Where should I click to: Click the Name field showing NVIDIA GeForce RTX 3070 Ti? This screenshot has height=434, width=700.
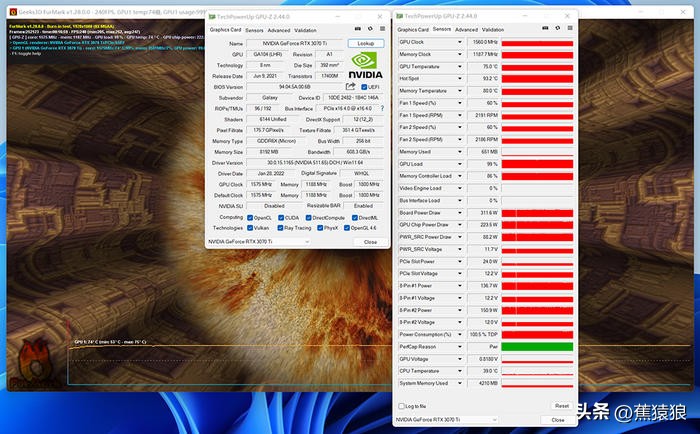click(x=295, y=43)
